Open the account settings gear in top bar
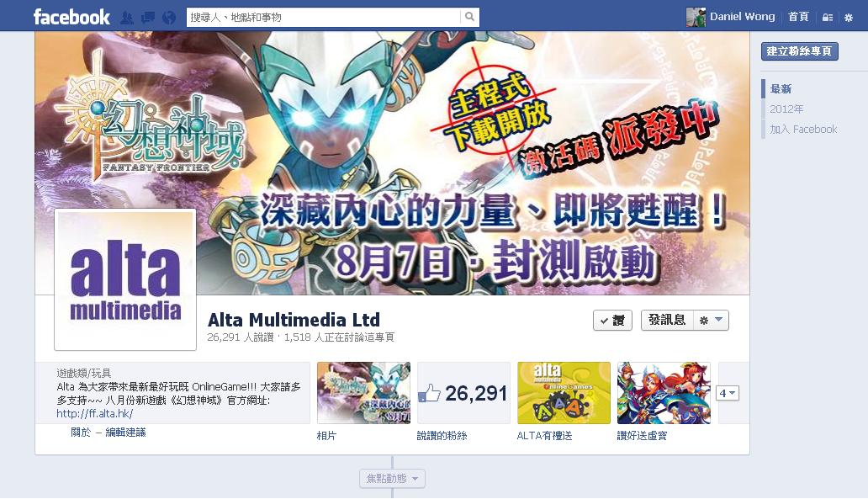 849,18
